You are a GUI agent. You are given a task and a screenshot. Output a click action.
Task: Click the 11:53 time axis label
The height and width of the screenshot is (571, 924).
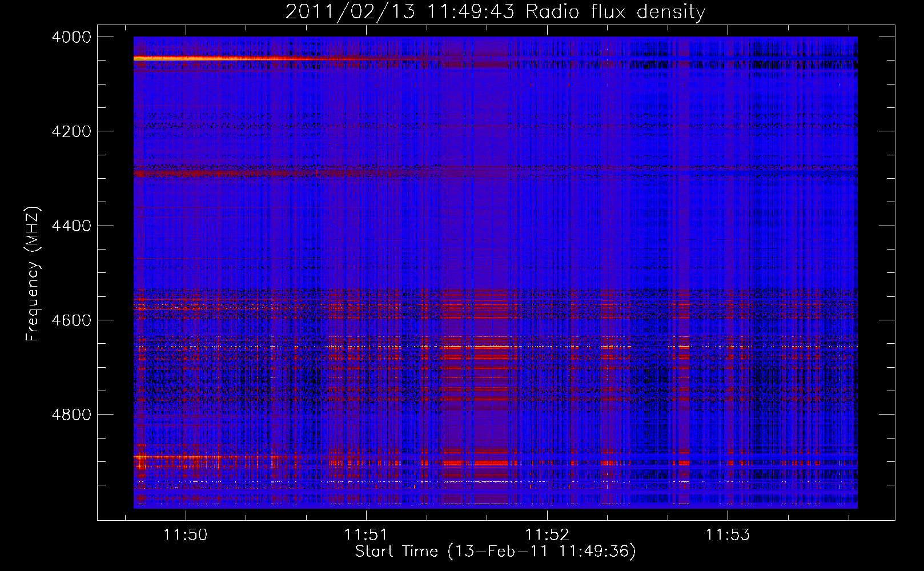pyautogui.click(x=728, y=535)
